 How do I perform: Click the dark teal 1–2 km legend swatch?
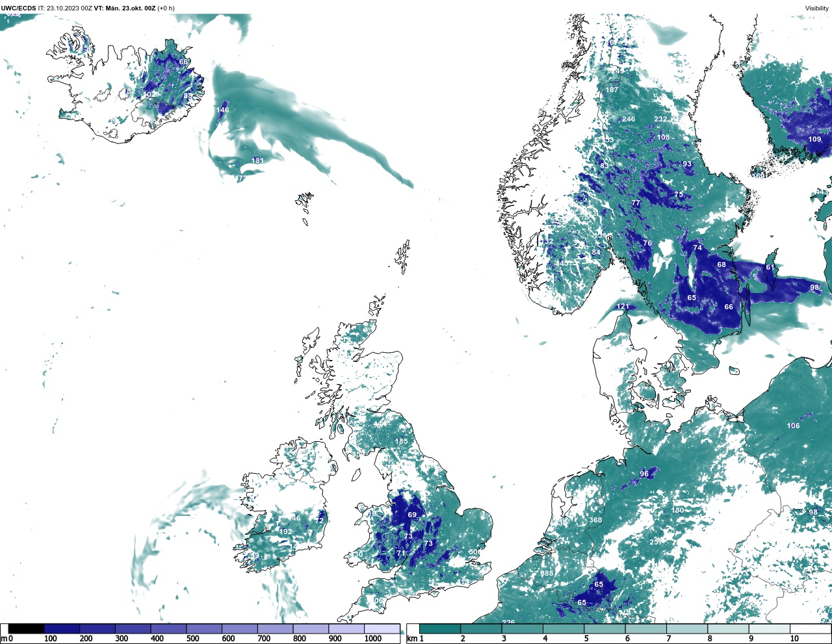point(440,629)
